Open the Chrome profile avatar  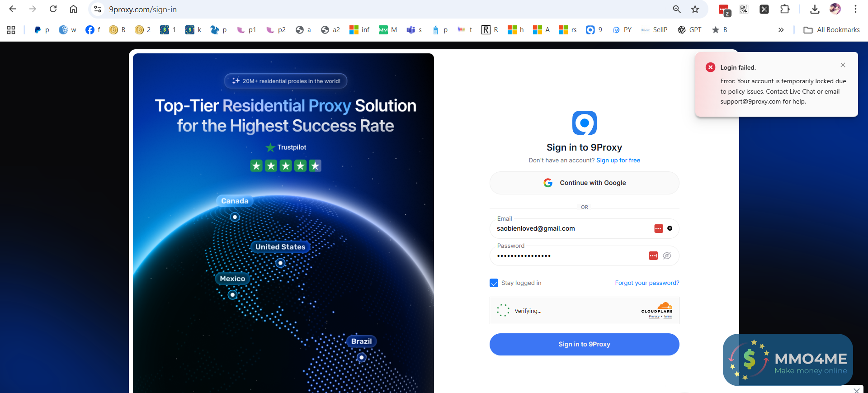point(835,9)
